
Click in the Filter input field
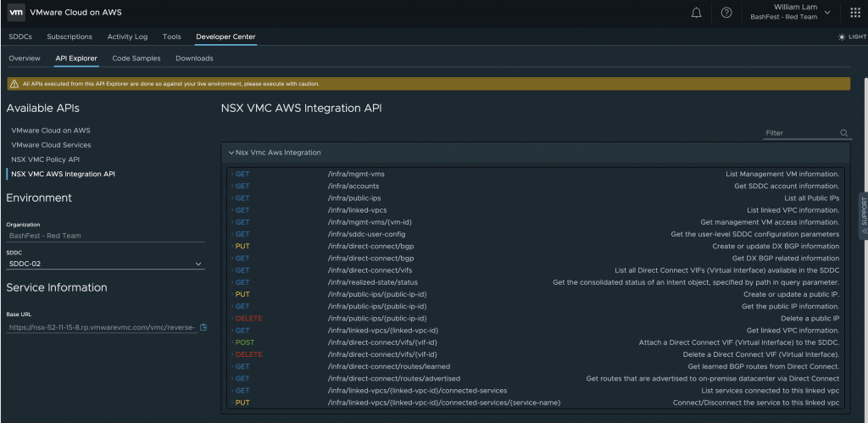pyautogui.click(x=799, y=133)
